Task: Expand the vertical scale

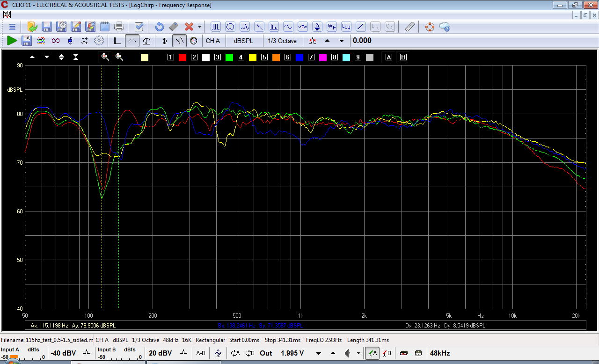Action: (61, 57)
